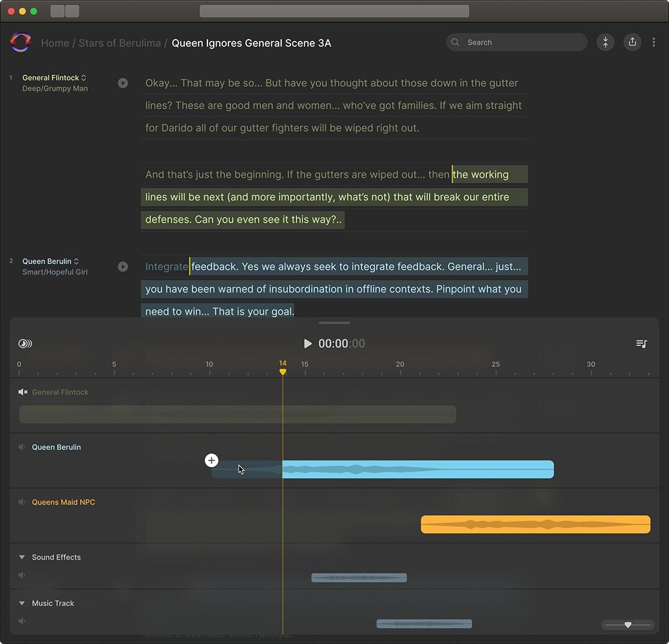Screen dimensions: 669x644
Task: Click highlighted 'defenses. Can you even see' text
Action: coord(243,219)
